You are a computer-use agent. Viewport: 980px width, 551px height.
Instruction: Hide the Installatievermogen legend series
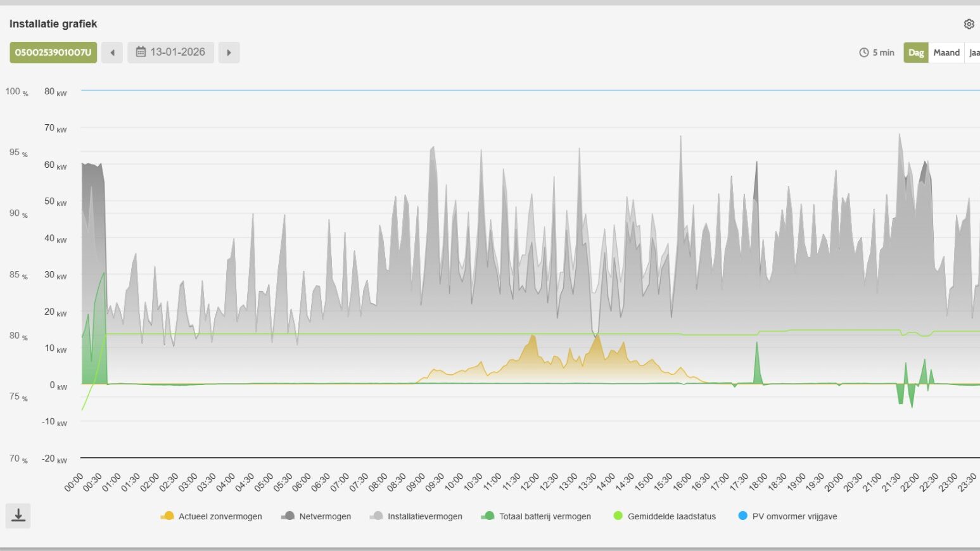coord(424,516)
